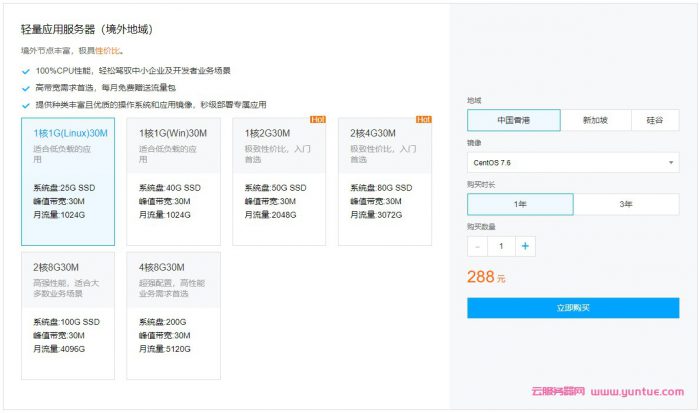
Task: Select the 1核1G(Linux)30M plan card
Action: point(67,180)
